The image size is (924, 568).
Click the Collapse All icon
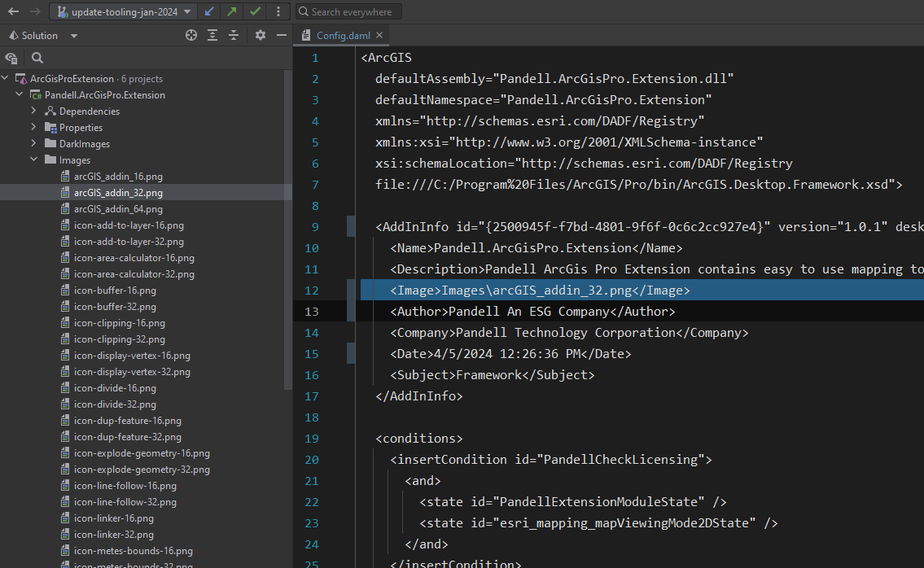[x=234, y=35]
